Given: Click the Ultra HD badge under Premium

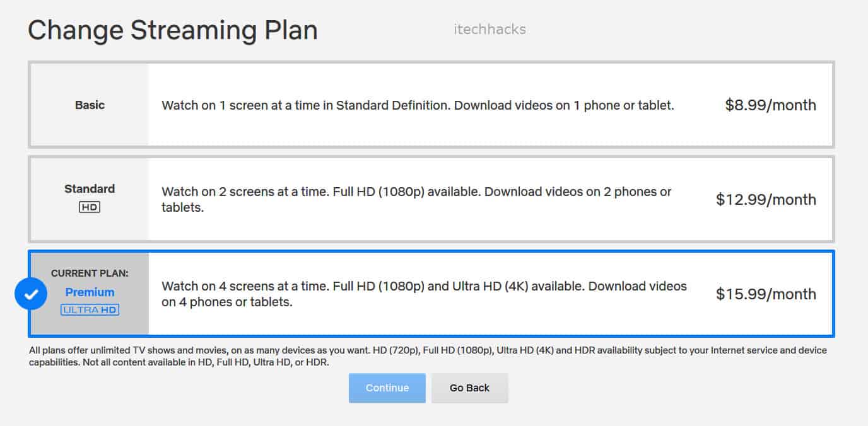Looking at the screenshot, I should [90, 309].
